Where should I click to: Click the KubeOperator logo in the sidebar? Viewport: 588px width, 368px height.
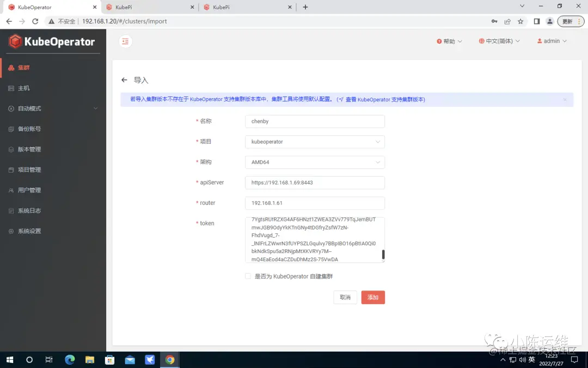tap(52, 41)
